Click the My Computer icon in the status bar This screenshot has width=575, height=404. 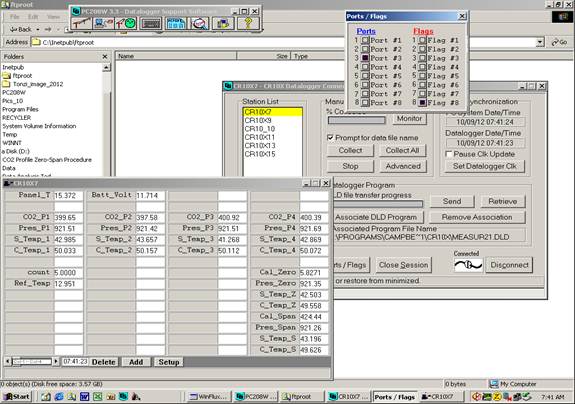tap(494, 384)
